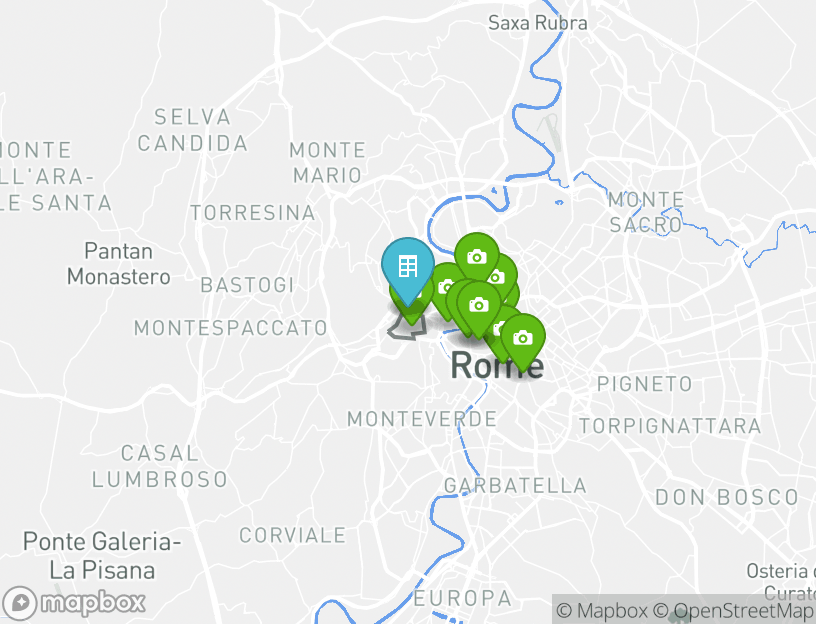Open the © OpenStreetMap attribution link
The width and height of the screenshot is (816, 624).
[x=734, y=611]
